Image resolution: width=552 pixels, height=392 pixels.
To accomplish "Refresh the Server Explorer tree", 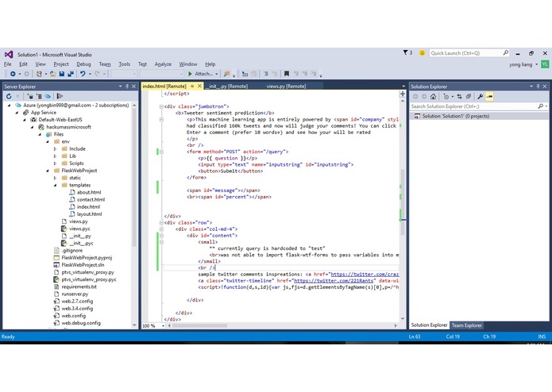I will 9,96.
